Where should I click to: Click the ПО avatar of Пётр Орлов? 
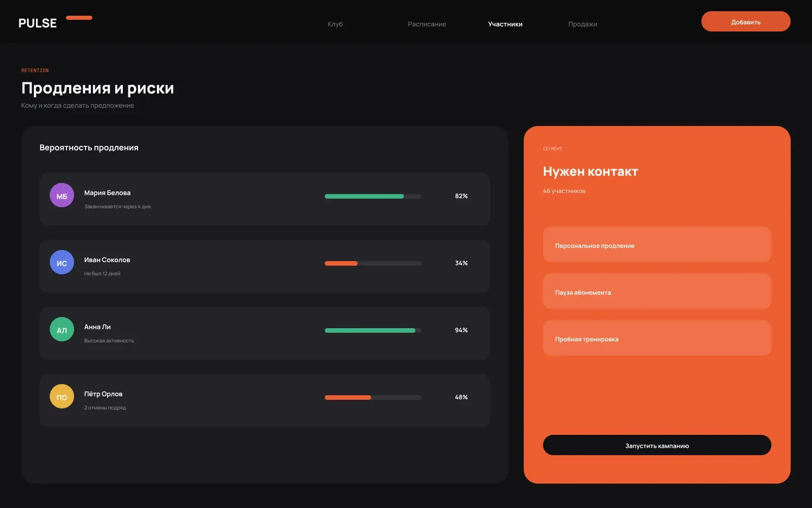[x=62, y=396]
